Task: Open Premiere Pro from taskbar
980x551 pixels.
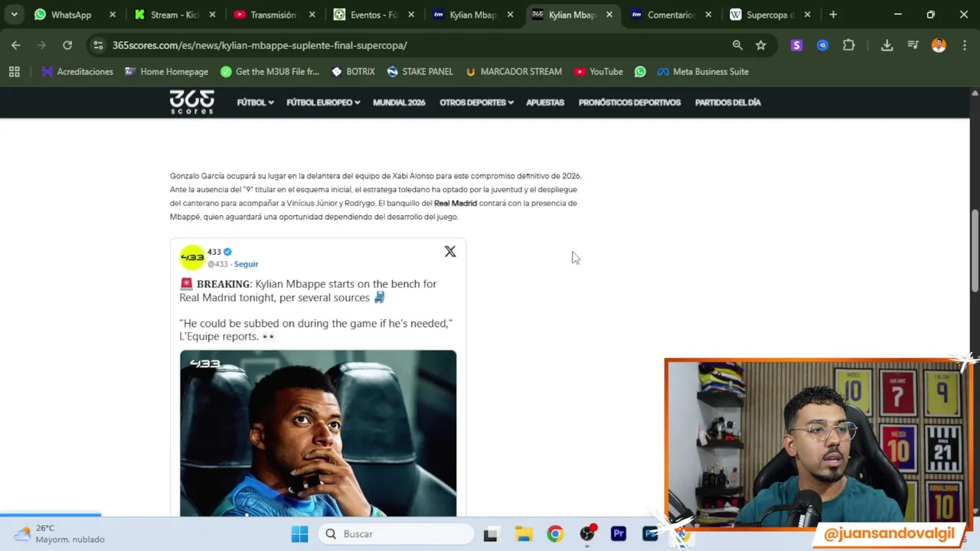Action: (619, 533)
